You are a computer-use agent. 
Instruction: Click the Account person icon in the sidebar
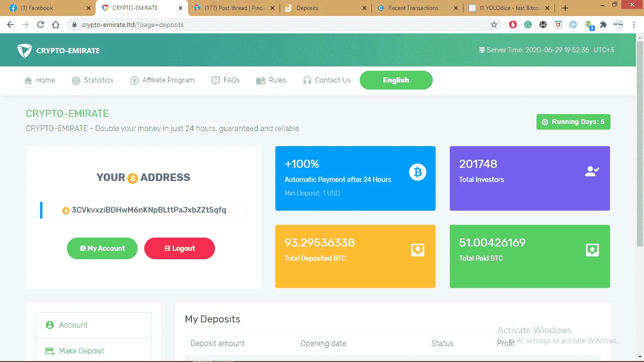[50, 325]
